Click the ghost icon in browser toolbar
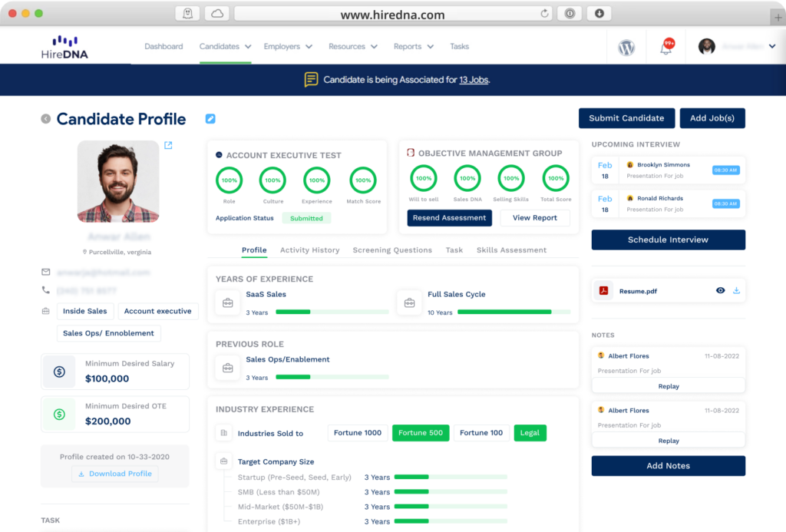The width and height of the screenshot is (786, 532). point(187,14)
